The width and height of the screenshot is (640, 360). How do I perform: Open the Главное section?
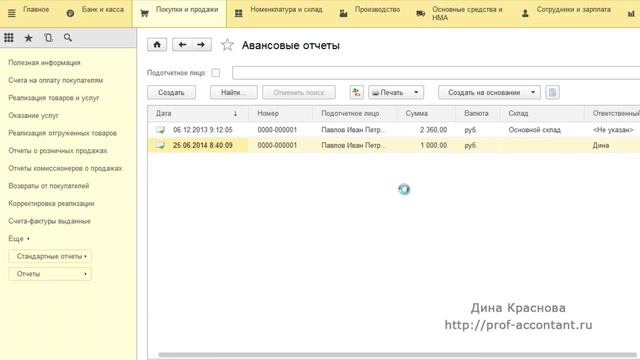36,9
